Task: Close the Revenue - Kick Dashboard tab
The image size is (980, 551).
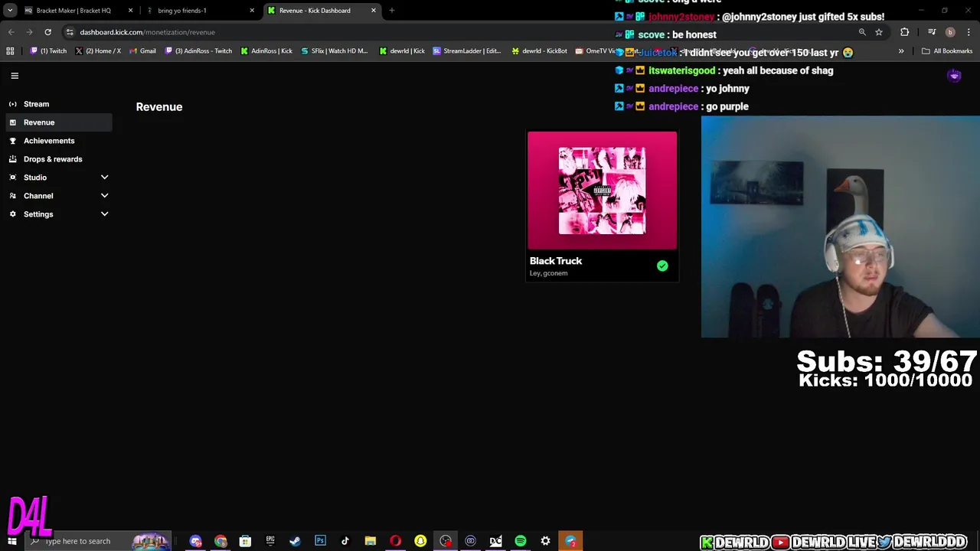Action: click(374, 11)
